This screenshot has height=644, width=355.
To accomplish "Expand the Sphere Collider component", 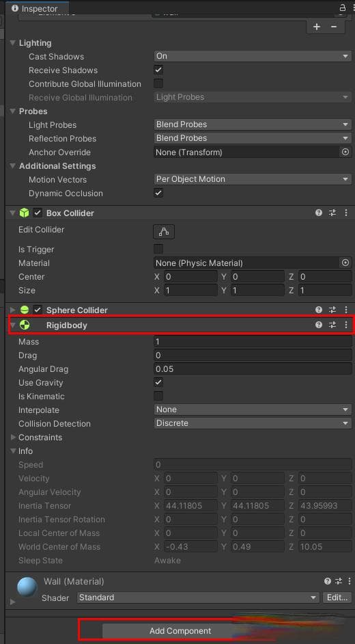I will 13,310.
